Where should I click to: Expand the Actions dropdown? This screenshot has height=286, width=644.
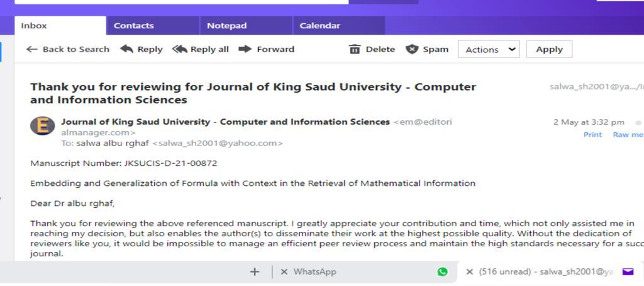click(489, 49)
